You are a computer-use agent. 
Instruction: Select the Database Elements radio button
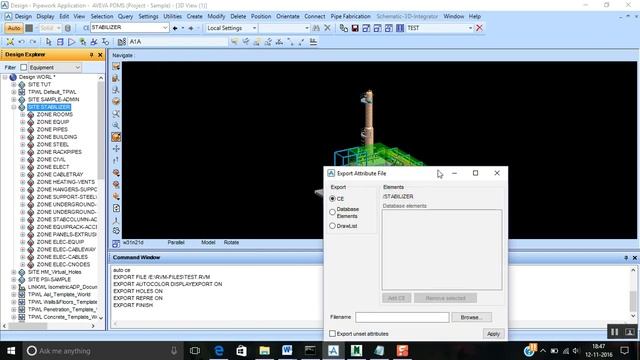point(332,212)
